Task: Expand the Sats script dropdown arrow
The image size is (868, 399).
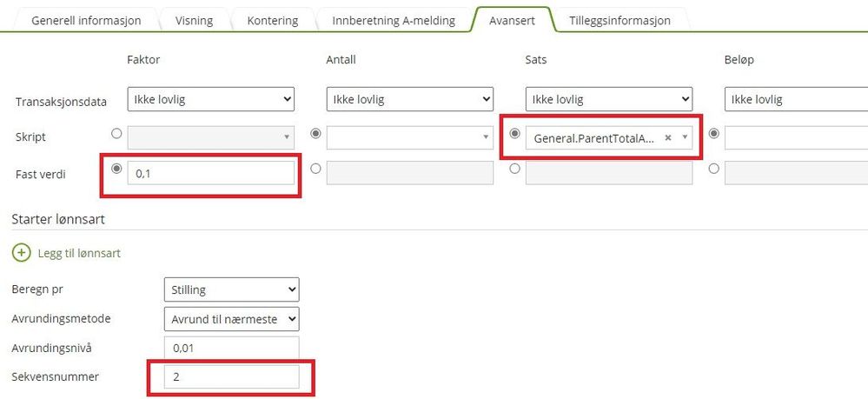Action: tap(685, 138)
